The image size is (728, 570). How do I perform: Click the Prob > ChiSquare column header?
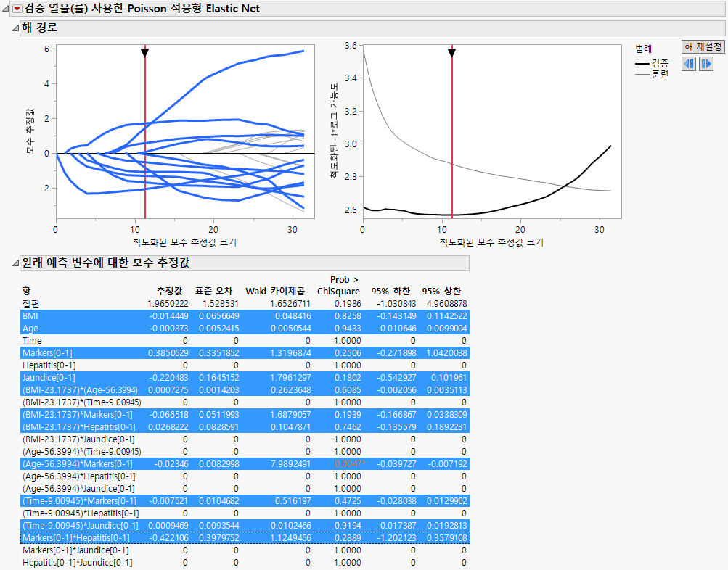click(341, 285)
